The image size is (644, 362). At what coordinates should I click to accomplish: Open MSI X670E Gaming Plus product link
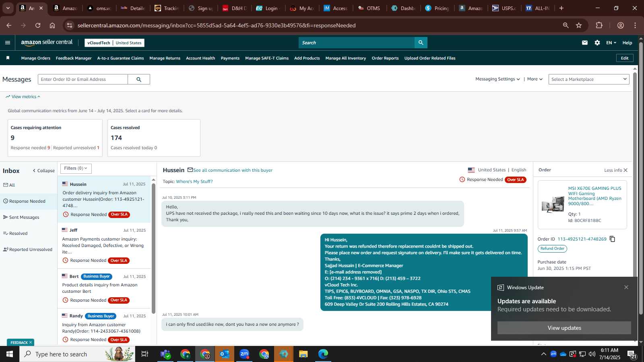(594, 196)
